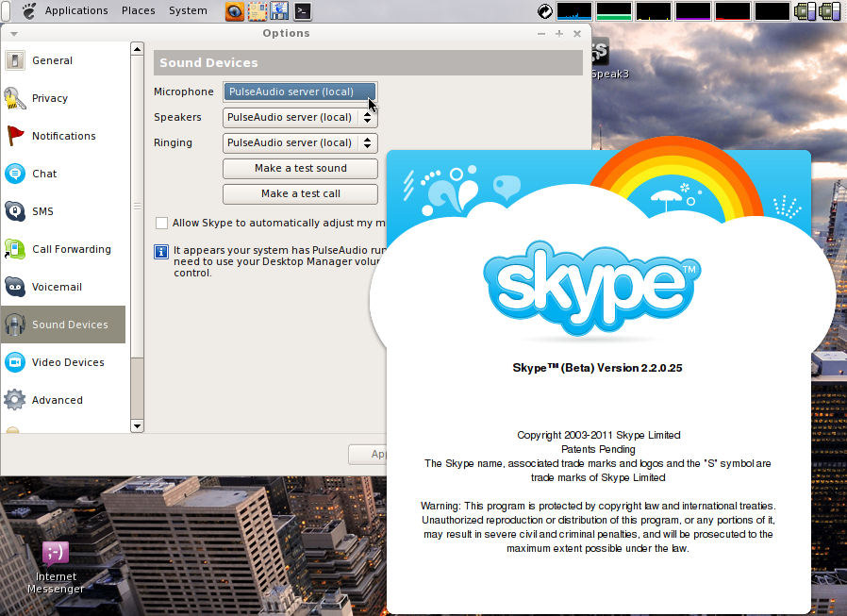Screen dimensions: 847x616
Task: Select the Voicemail icon
Action: 15,287
